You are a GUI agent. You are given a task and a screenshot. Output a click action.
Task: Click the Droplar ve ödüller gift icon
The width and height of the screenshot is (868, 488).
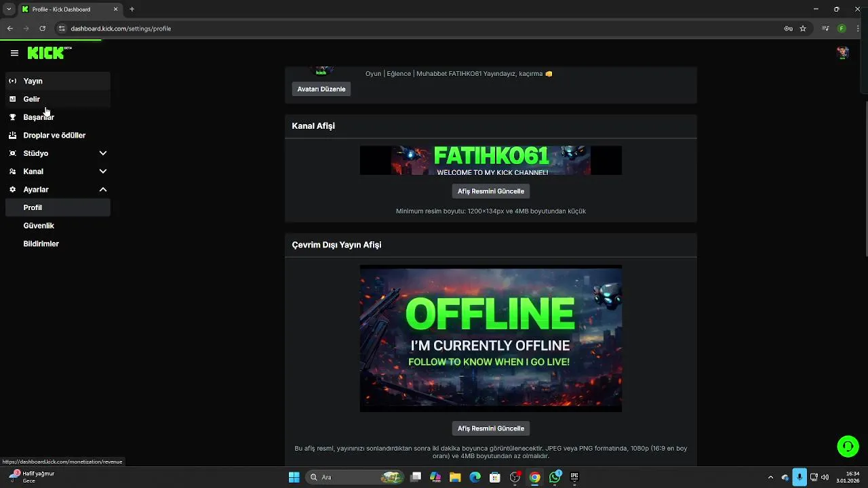[x=12, y=135]
